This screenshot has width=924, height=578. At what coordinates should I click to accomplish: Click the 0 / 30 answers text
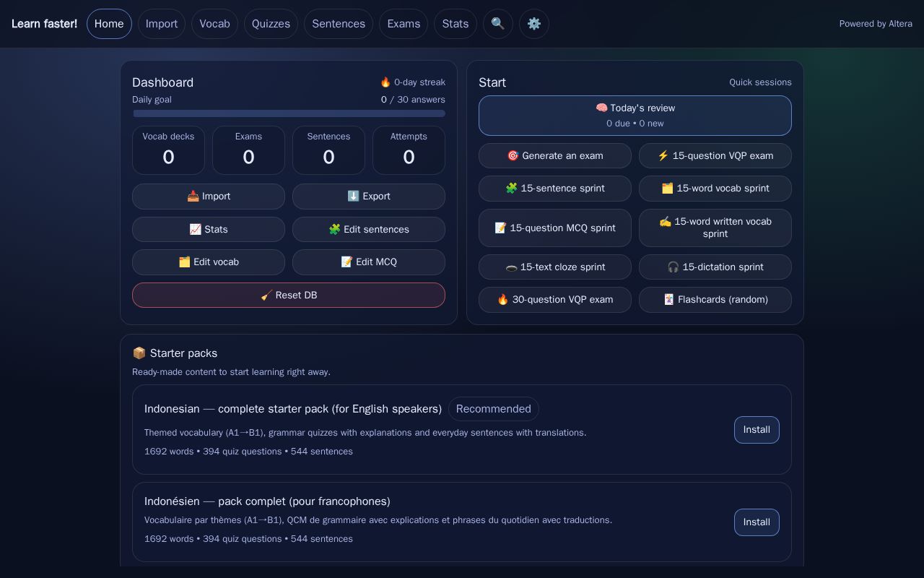point(413,100)
